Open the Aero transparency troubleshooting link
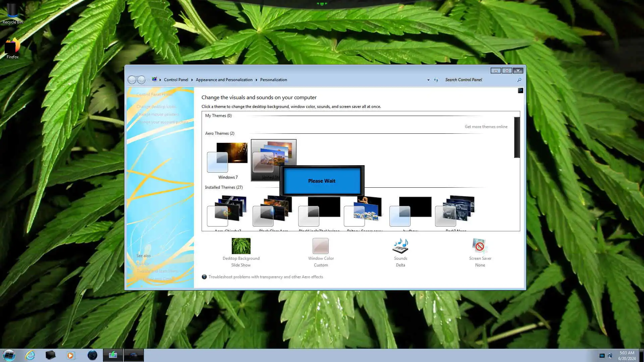644x362 pixels. tap(266, 277)
